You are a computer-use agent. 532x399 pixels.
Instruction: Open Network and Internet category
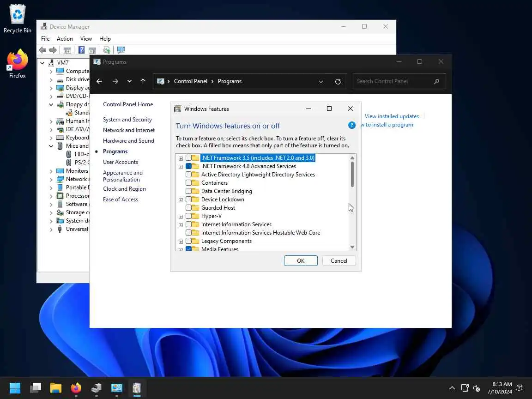click(128, 130)
